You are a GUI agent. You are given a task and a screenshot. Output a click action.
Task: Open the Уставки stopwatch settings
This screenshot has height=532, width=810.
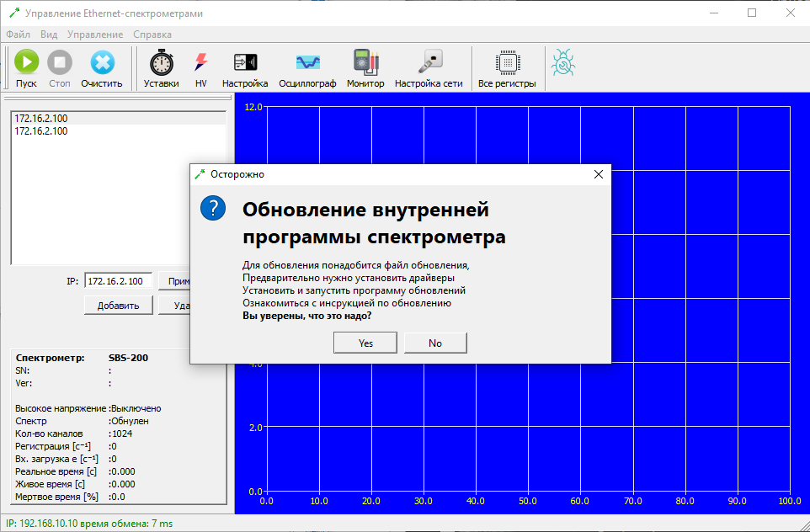click(x=161, y=63)
